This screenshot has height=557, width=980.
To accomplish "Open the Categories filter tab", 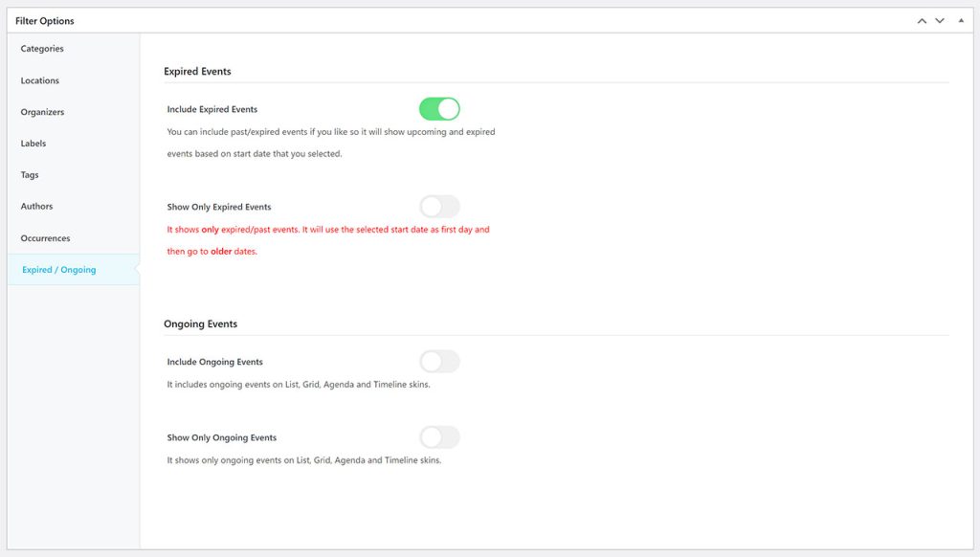I will pos(42,48).
